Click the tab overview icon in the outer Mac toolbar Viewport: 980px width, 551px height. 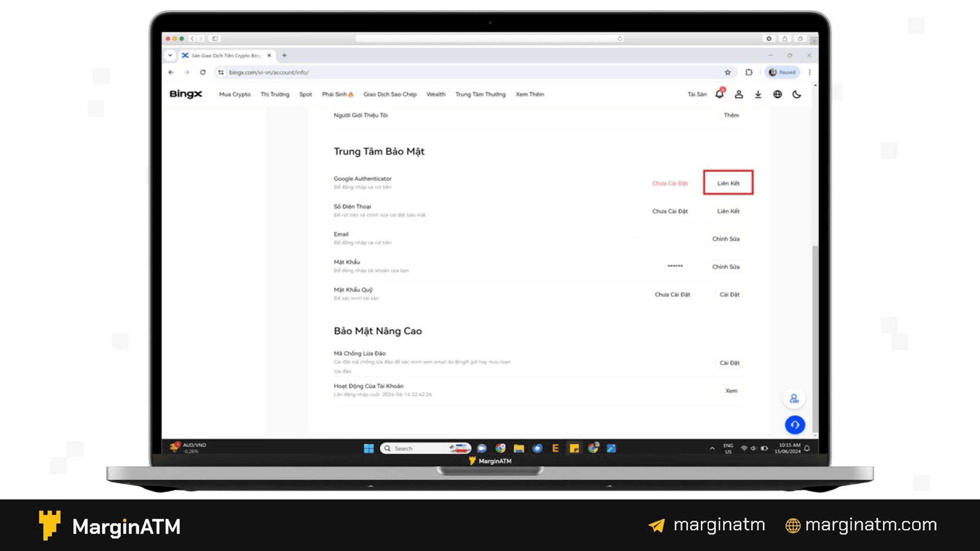click(800, 39)
